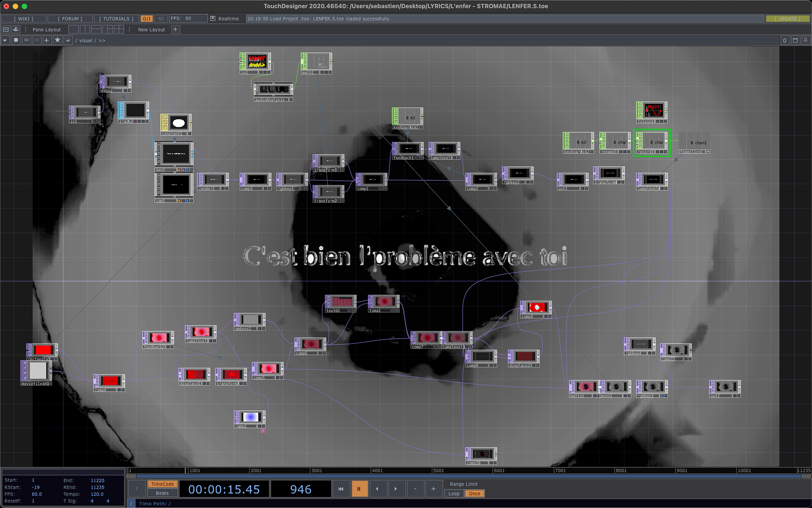Click the FPS value field
The height and width of the screenshot is (508, 812).
[x=188, y=19]
